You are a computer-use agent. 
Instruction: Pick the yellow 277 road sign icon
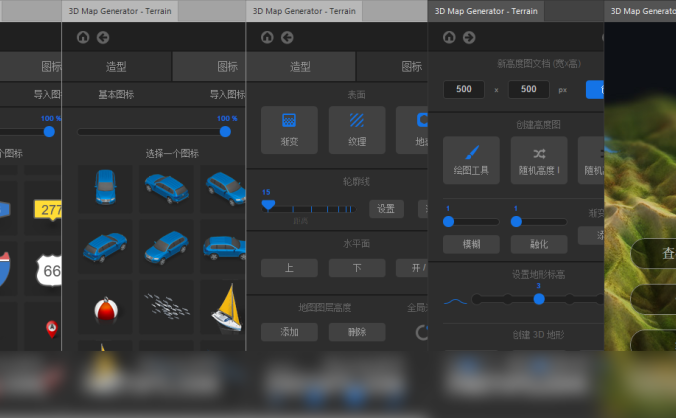(49, 209)
